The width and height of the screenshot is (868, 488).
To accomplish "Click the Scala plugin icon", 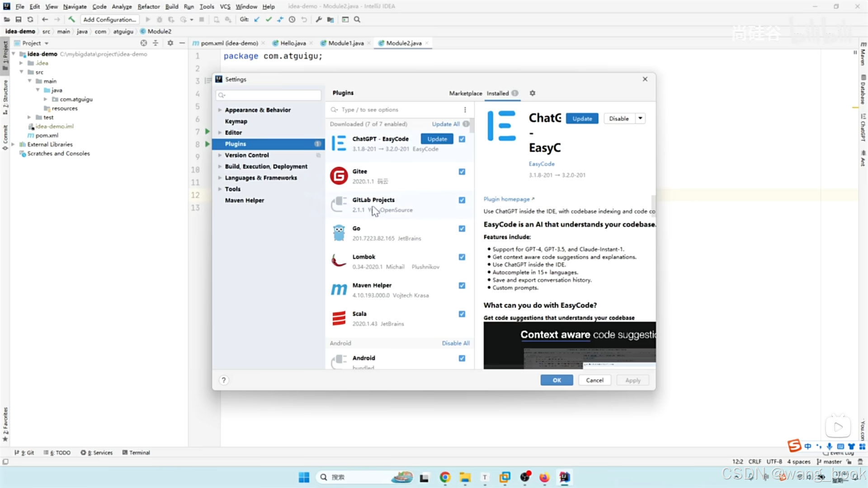I will pyautogui.click(x=338, y=318).
